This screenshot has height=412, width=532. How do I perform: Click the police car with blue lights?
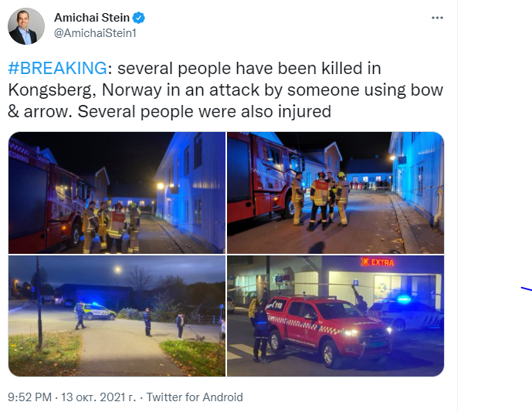(96, 311)
